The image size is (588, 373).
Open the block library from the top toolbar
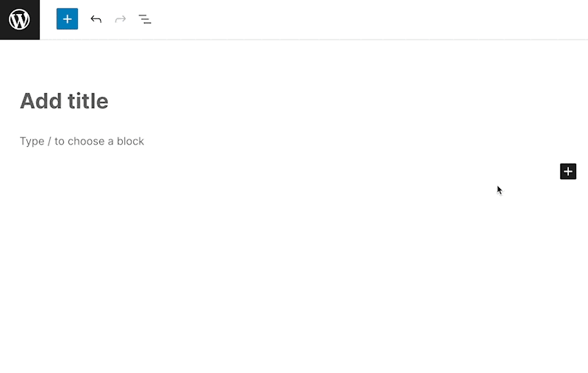pos(67,19)
